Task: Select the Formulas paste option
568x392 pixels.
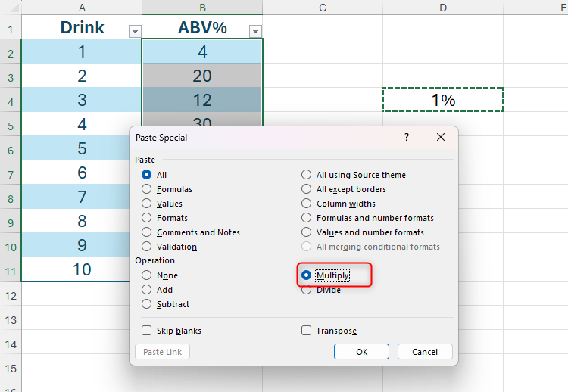Action: 147,189
